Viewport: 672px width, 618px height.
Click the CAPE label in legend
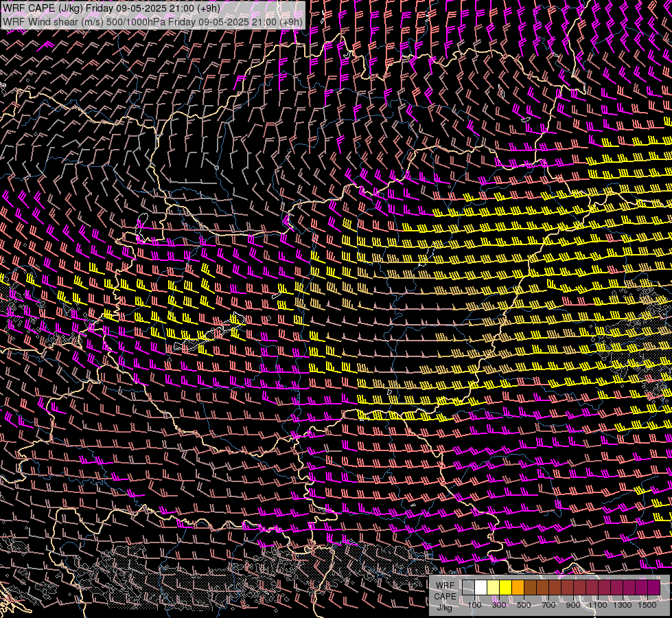(445, 597)
